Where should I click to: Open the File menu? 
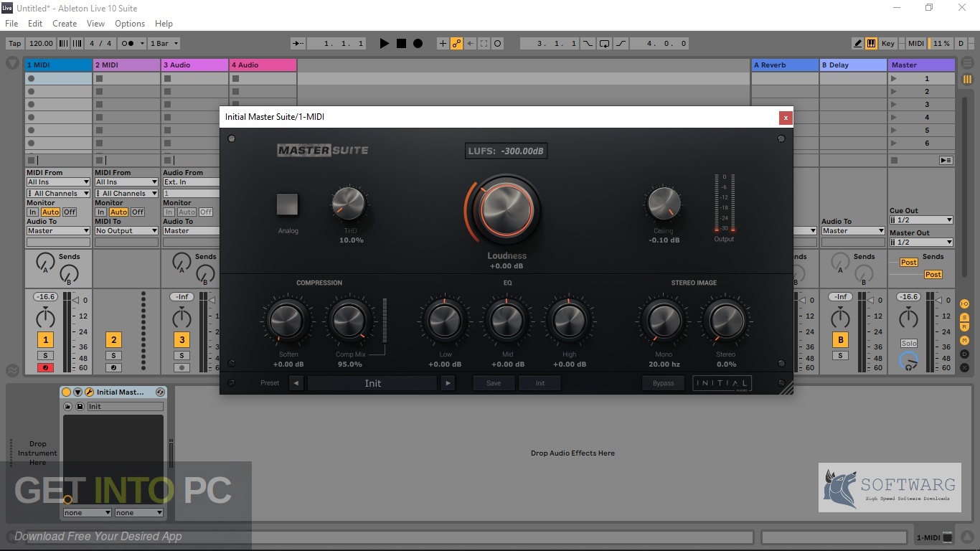click(11, 24)
